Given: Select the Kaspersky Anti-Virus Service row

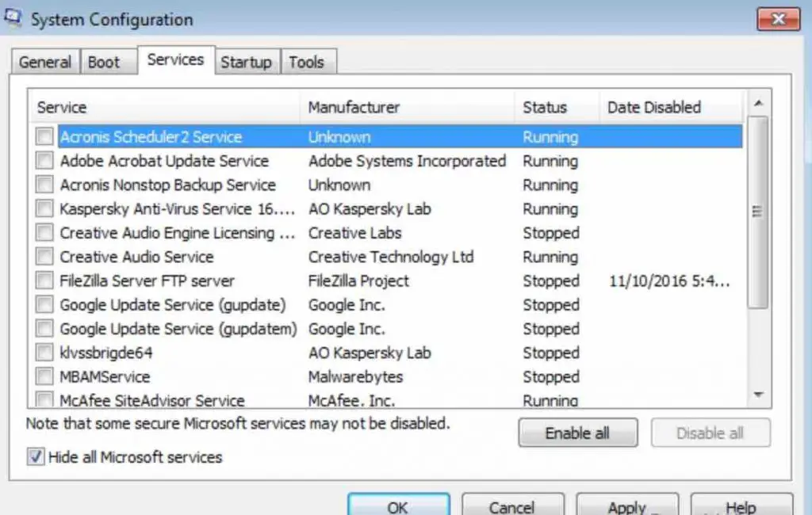Looking at the screenshot, I should coord(177,209).
